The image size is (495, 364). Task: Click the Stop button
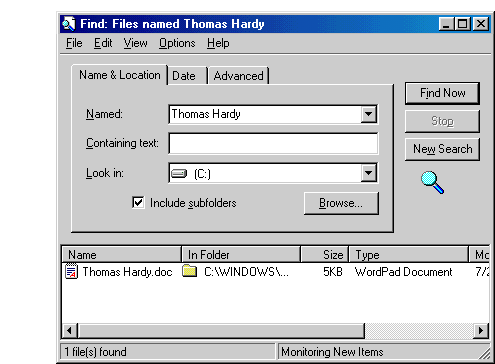coord(442,121)
